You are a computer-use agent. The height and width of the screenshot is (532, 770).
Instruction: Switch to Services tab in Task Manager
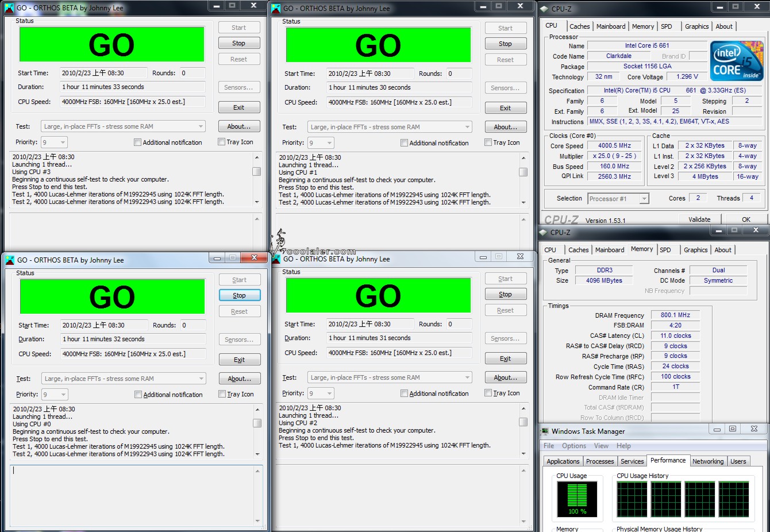coord(632,461)
